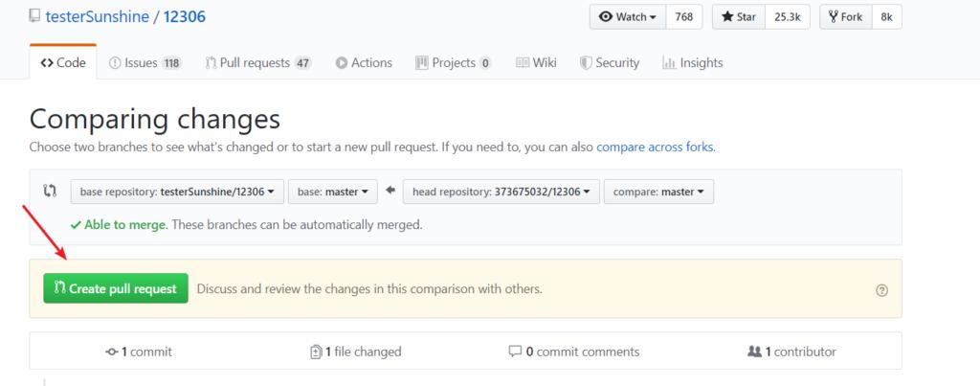980x386 pixels.
Task: Expand head repository 373675032/12306 dropdown
Action: [x=501, y=192]
